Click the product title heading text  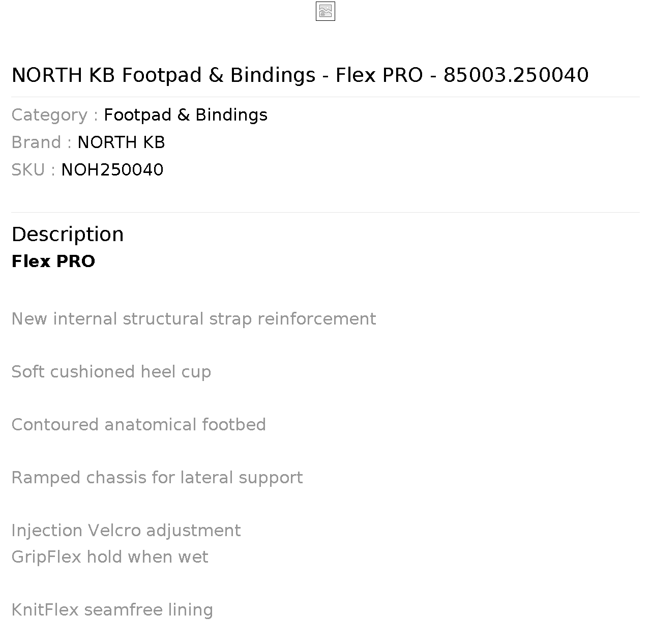(300, 75)
